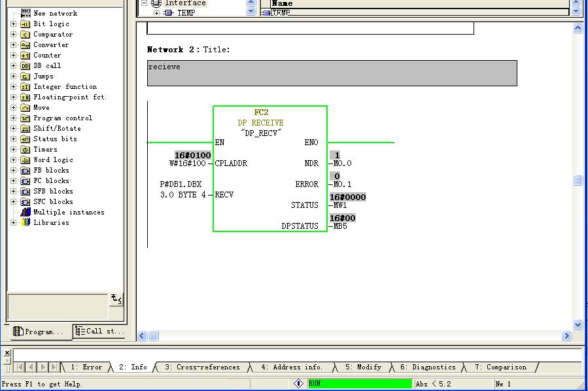The image size is (588, 391).
Task: Click the editor vertical scrollbar thumb
Action: click(x=578, y=180)
